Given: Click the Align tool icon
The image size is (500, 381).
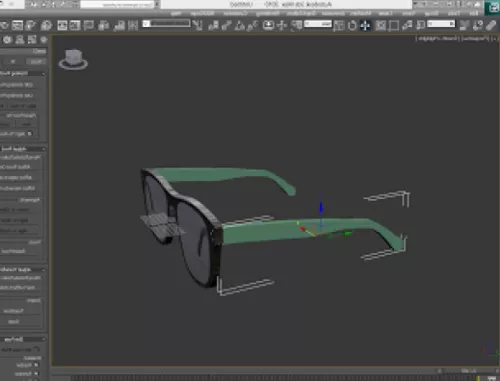Looking at the screenshot, I should [119, 25].
